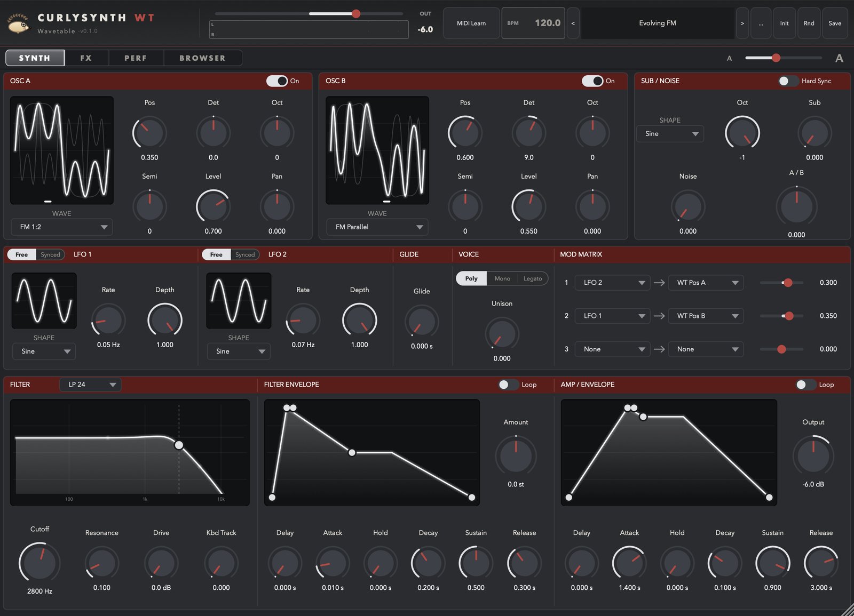Click the Init preset button
Screen dimensions: 854x616
784,23
